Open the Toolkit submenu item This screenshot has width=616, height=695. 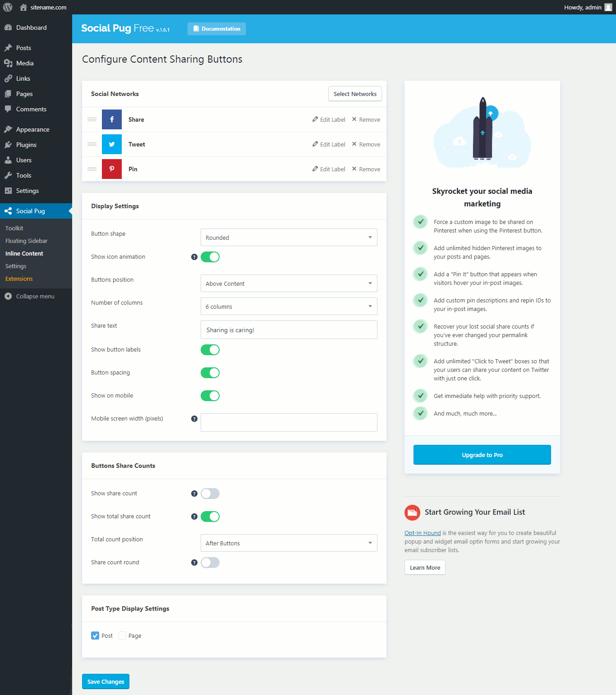tap(14, 228)
